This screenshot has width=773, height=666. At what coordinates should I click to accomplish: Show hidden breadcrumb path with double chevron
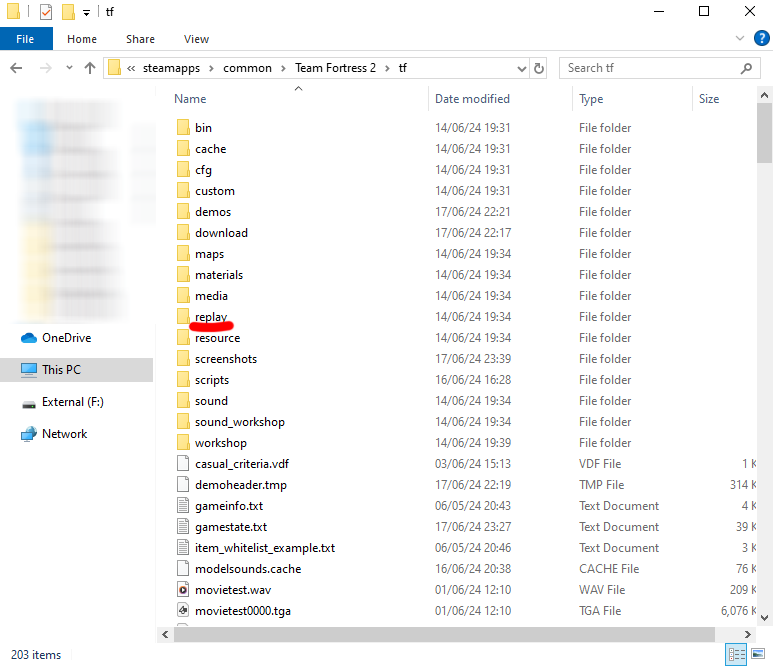click(x=131, y=69)
